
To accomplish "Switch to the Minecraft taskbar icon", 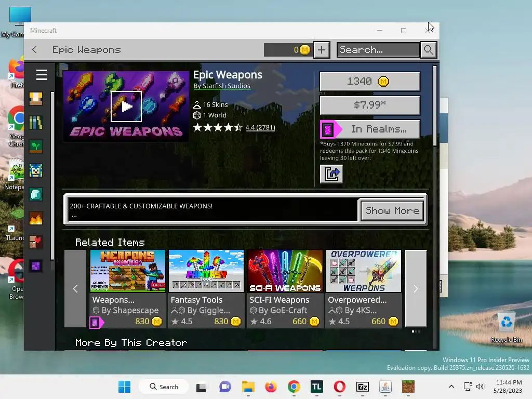I will [408, 387].
